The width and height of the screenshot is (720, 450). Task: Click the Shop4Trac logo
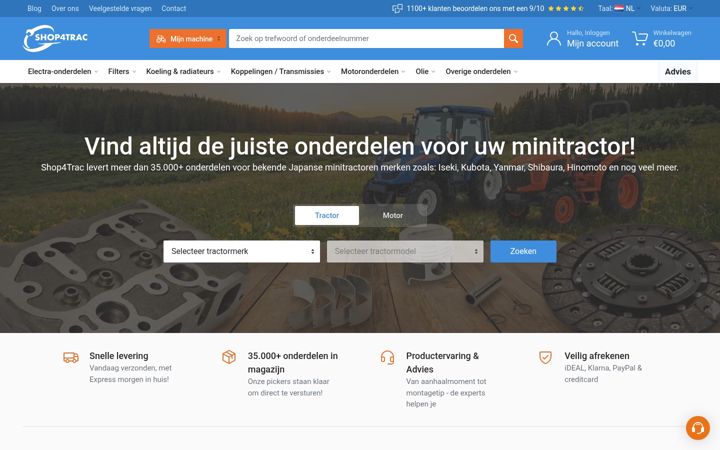pyautogui.click(x=55, y=38)
